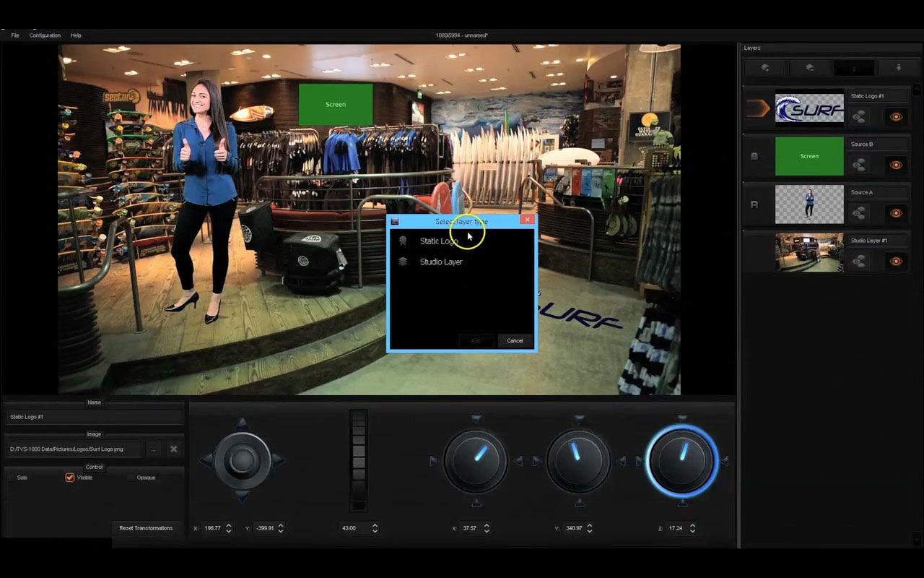This screenshot has height=578, width=924.
Task: Uncheck the Visible checkbox
Action: tap(69, 477)
